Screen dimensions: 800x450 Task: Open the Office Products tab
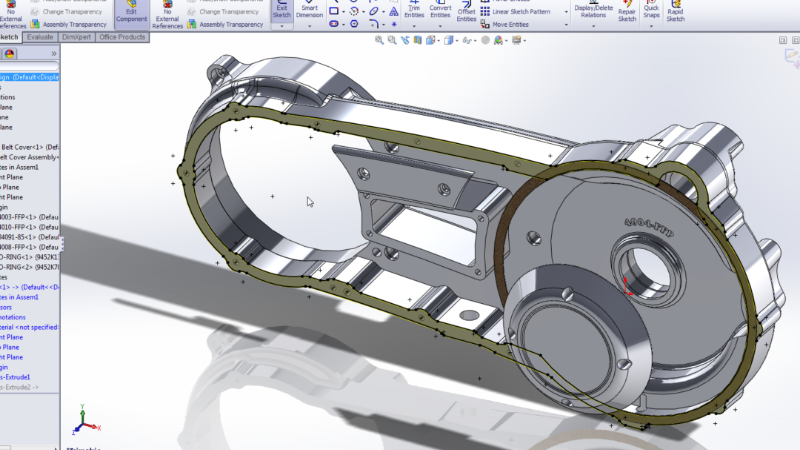[x=122, y=37]
